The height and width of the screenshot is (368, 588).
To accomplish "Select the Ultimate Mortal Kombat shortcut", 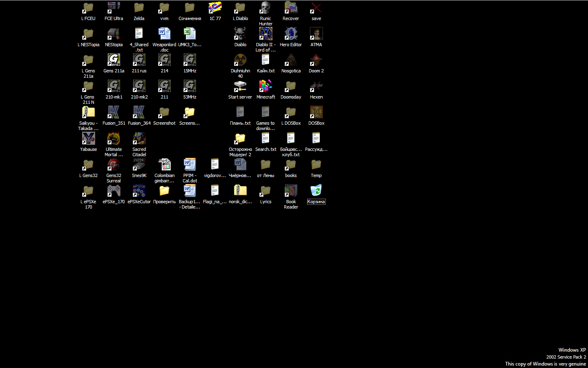I will tap(114, 139).
